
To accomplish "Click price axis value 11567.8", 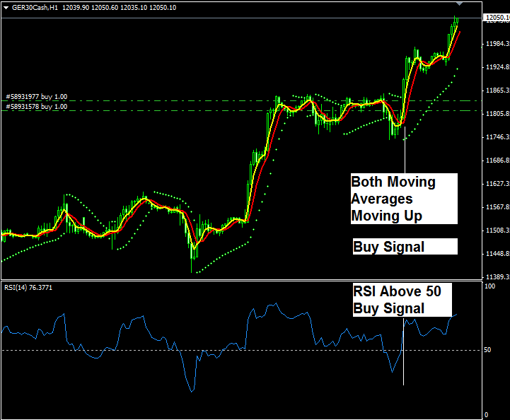I will (498, 207).
